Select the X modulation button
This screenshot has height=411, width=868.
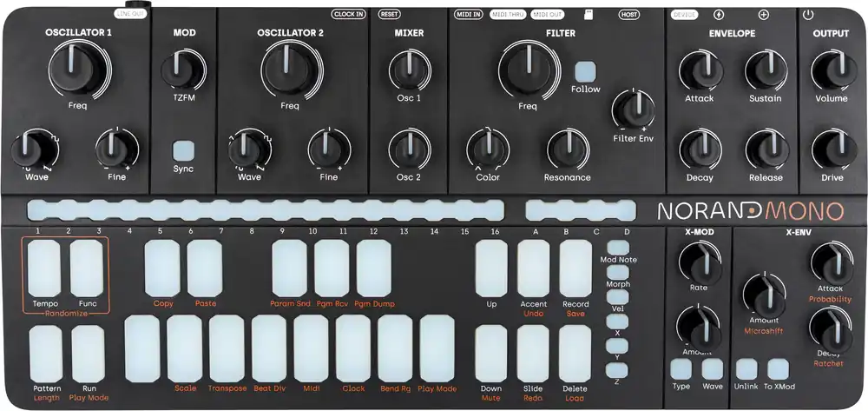(617, 322)
